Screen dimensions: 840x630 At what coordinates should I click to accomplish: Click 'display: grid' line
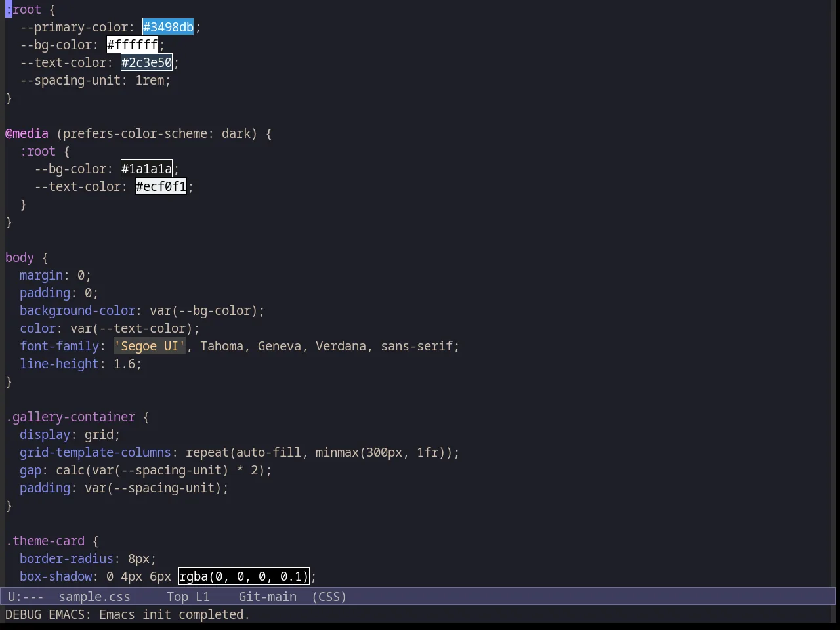pyautogui.click(x=70, y=434)
